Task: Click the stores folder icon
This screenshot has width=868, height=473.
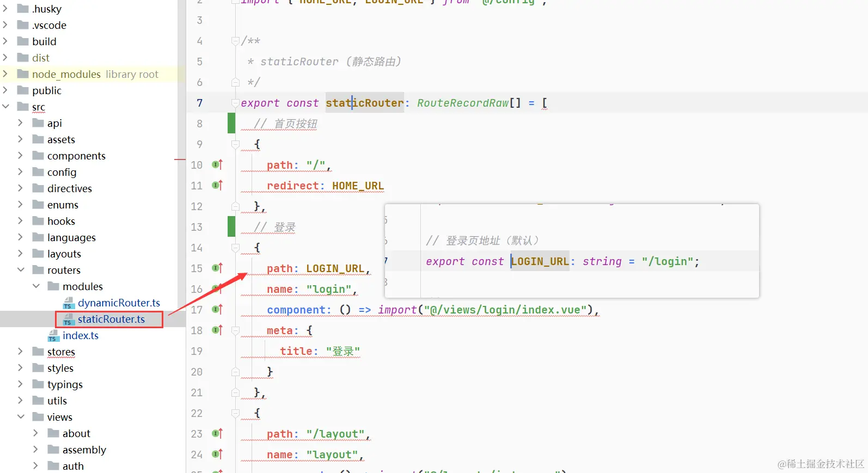Action: point(38,352)
